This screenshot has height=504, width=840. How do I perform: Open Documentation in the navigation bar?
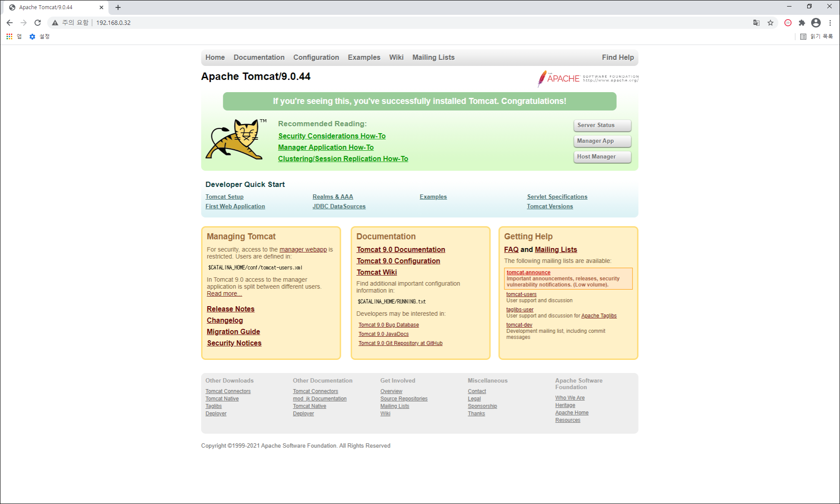pyautogui.click(x=259, y=57)
